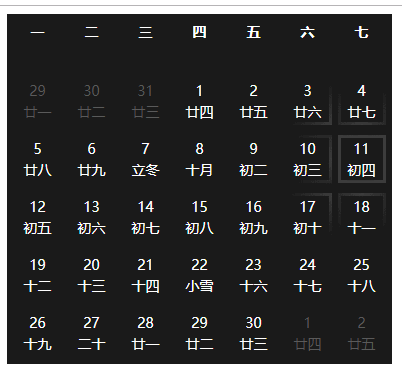Select November 30, lunar 廿三
The height and width of the screenshot is (385, 402).
tap(253, 333)
